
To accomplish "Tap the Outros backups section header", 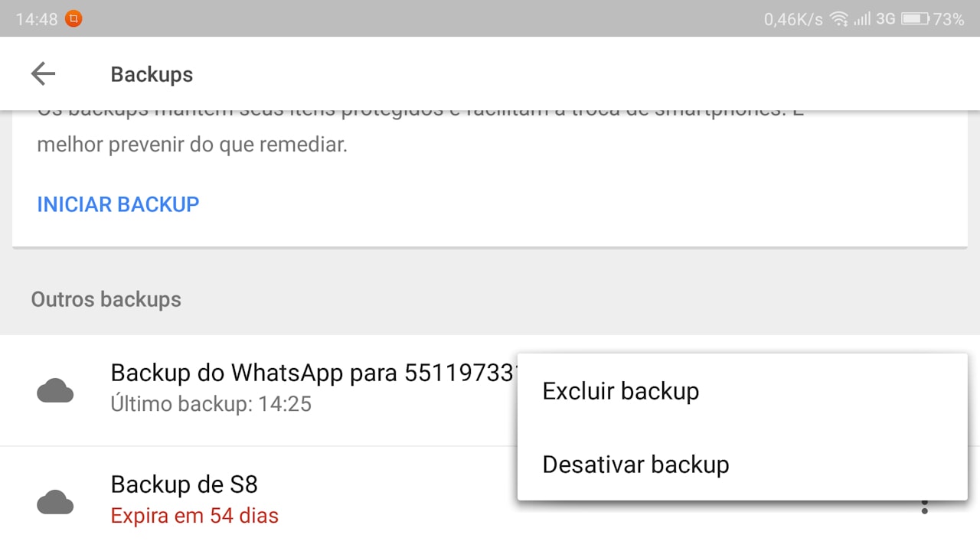I will pos(106,299).
